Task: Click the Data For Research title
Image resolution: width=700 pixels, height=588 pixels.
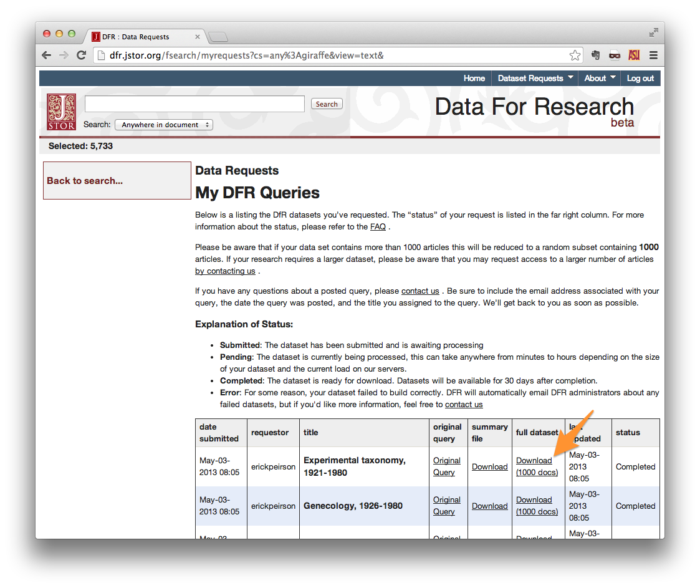Action: [x=534, y=107]
